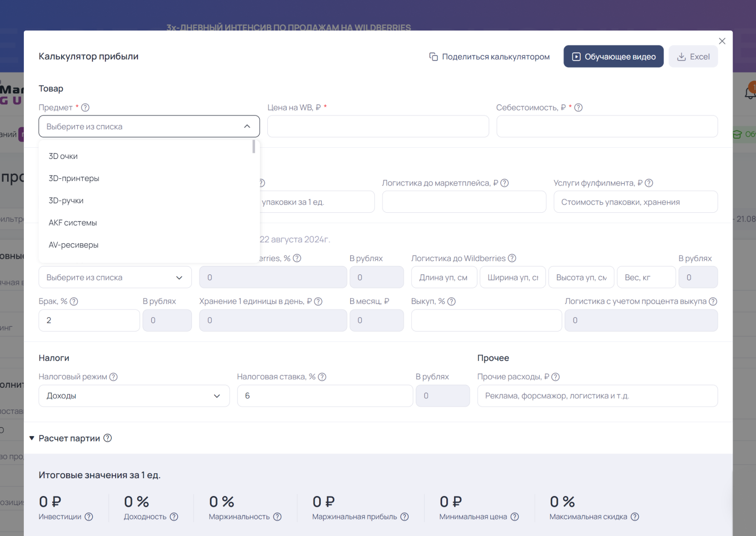Open the Налоговый режим Доходы dropdown
Image resolution: width=756 pixels, height=536 pixels.
click(134, 396)
